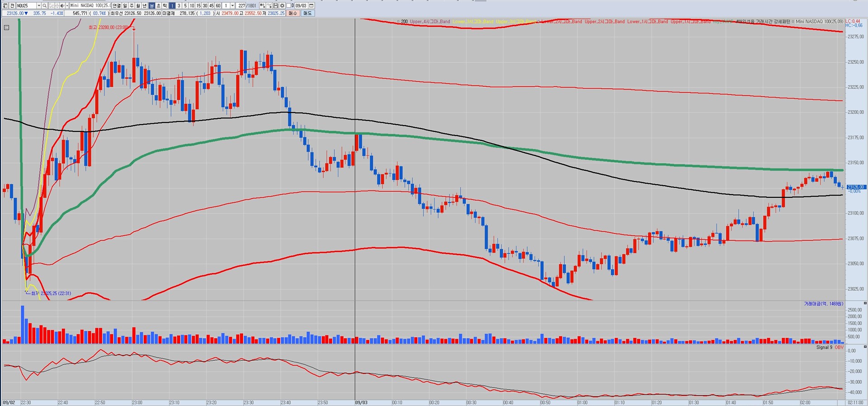Click the add indicator icon left of the save icon
This screenshot has height=406, width=868.
click(x=269, y=6)
